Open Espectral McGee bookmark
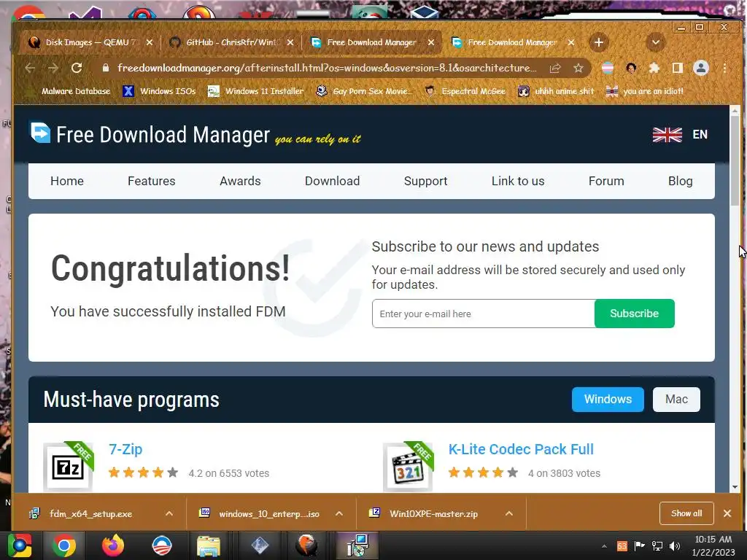This screenshot has width=747, height=560. coord(465,91)
